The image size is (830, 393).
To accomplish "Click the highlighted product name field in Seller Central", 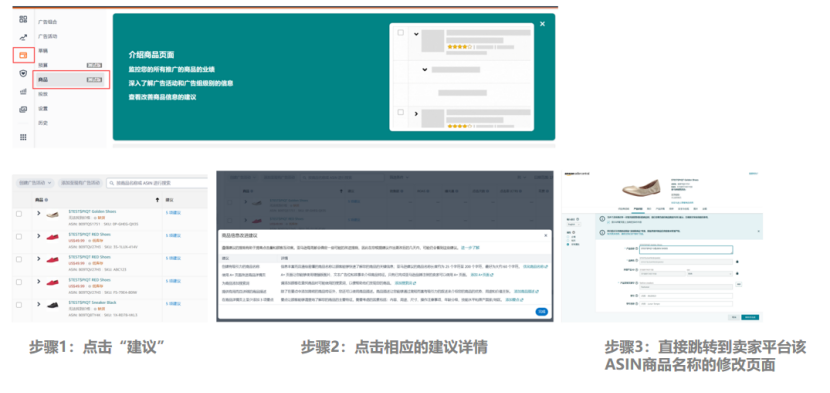I will coord(685,249).
